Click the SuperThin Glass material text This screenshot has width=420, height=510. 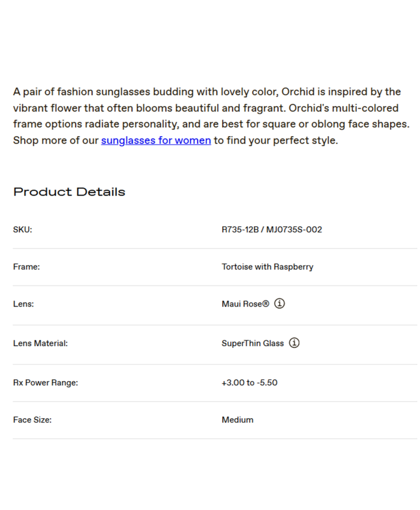253,344
